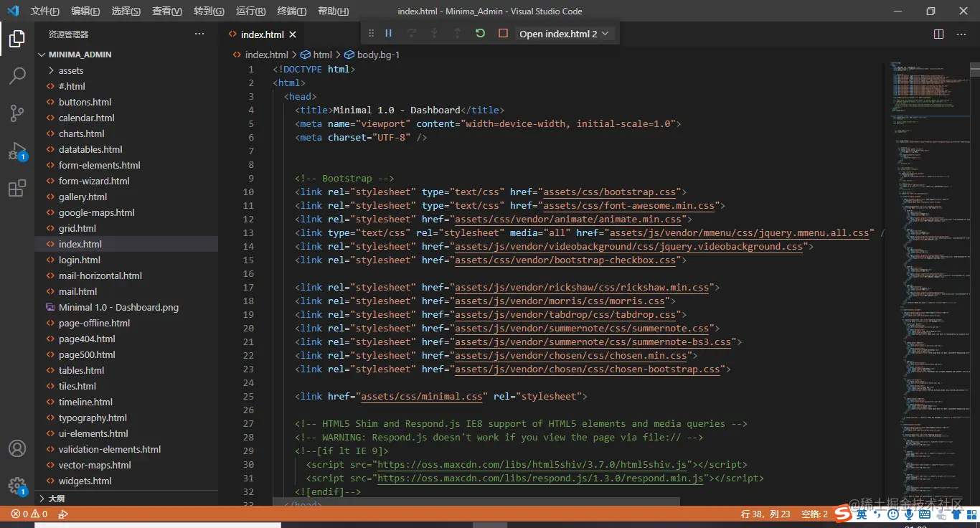This screenshot has width=980, height=528.
Task: Open the 运行(R) menu
Action: click(x=250, y=11)
